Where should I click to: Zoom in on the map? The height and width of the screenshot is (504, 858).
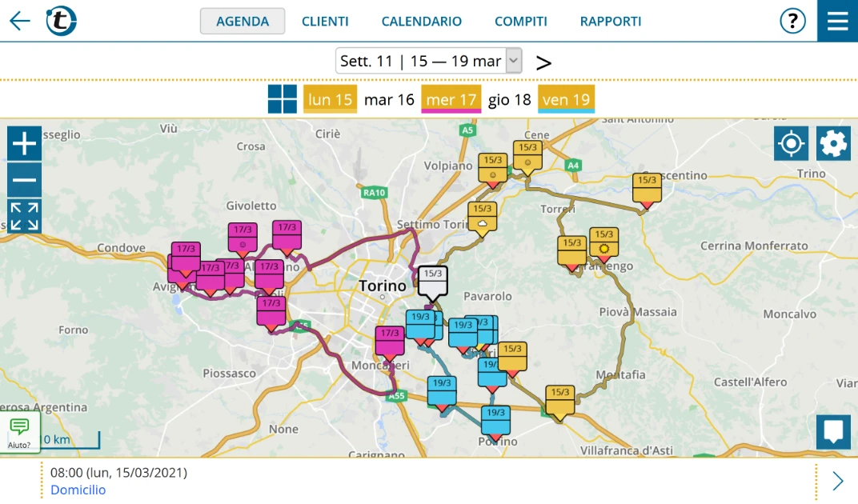click(x=25, y=144)
